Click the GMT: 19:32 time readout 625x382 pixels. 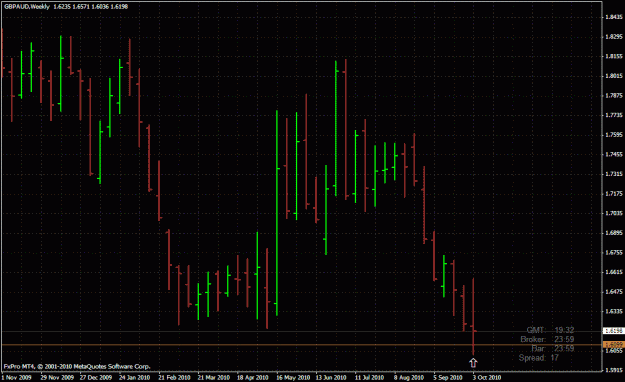tap(550, 330)
